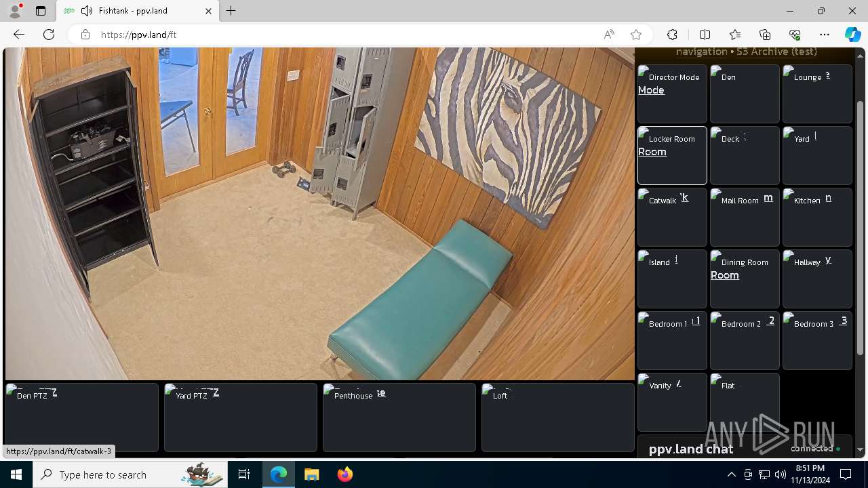Open the Flat camera tile

pyautogui.click(x=745, y=402)
